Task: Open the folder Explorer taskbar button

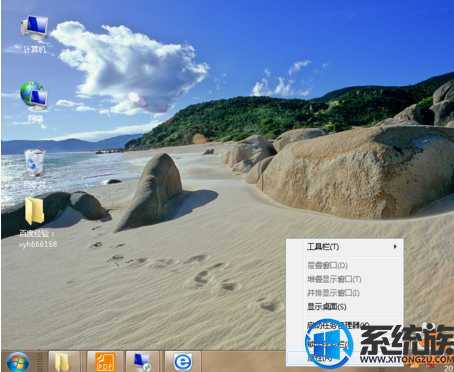Action: coord(64,362)
